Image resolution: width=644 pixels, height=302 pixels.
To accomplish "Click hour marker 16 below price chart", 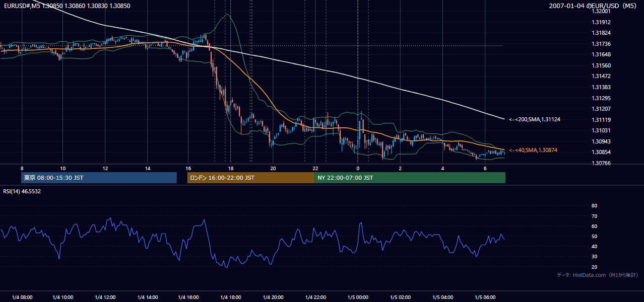I will 188,168.
